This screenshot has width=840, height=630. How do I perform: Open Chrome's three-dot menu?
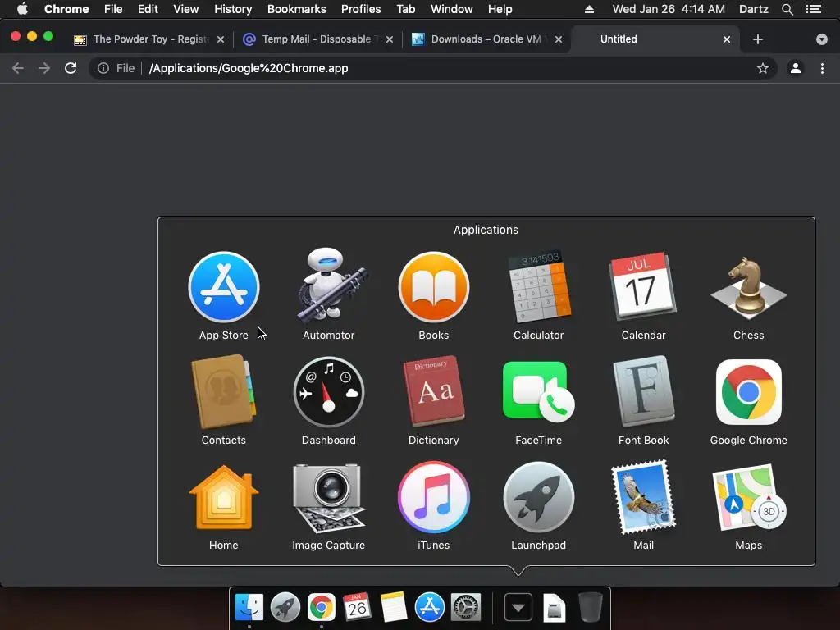point(822,68)
